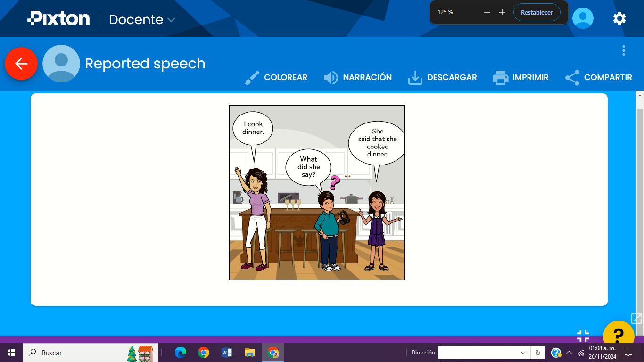Decrease zoom with the minus control

point(487,12)
